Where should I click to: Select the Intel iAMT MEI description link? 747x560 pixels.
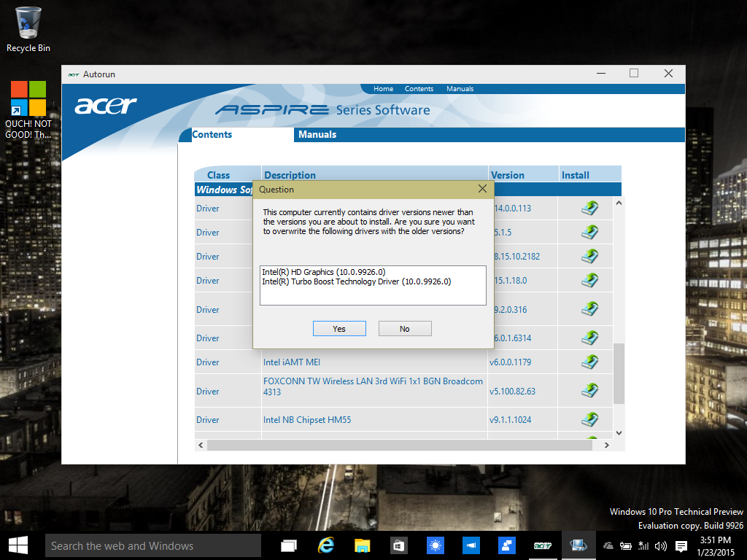point(292,362)
